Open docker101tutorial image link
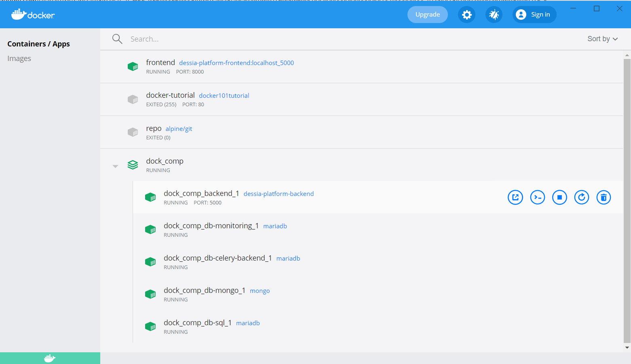Screen dimensions: 631x364 pyautogui.click(x=224, y=96)
